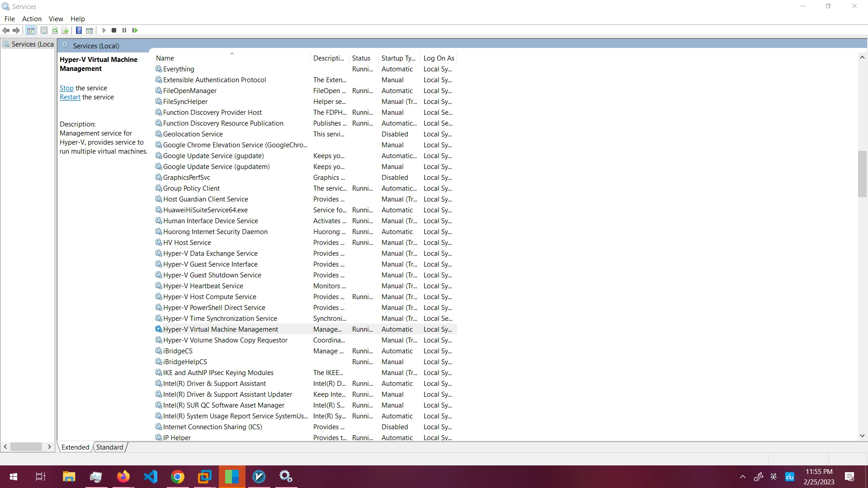Click the Stop the service link
The height and width of the screenshot is (488, 868).
[x=66, y=88]
